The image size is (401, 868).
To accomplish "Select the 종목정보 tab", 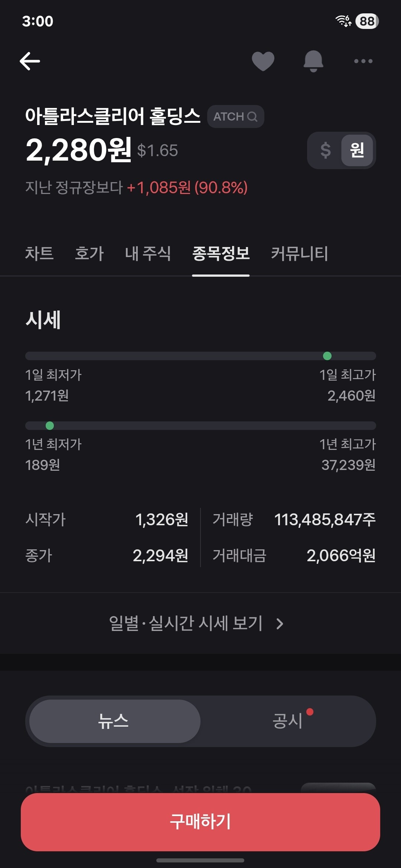I will (221, 254).
